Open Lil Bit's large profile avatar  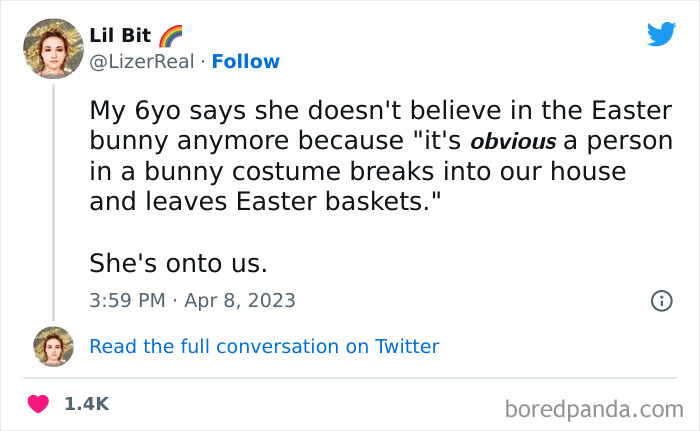point(53,48)
